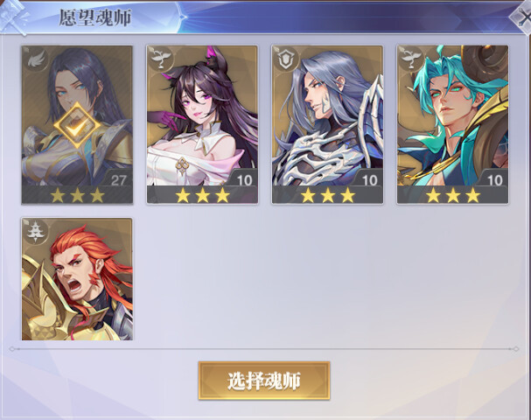Click the class icon on the teal-haired card
The image size is (531, 420).
click(x=411, y=59)
